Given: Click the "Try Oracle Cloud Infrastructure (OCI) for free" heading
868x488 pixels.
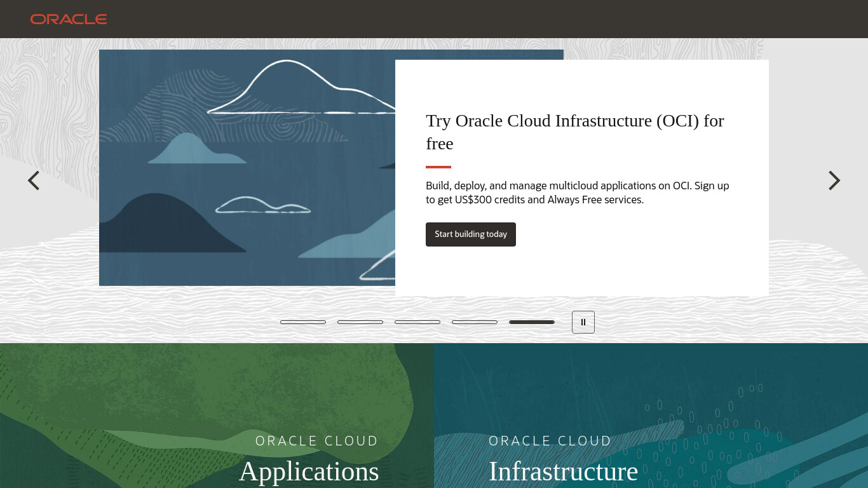Looking at the screenshot, I should pos(575,132).
